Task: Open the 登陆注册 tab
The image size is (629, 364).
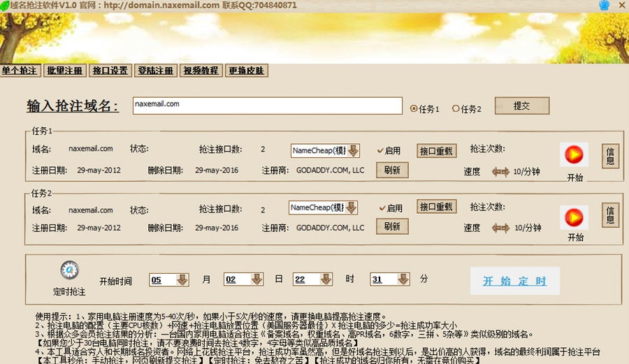Action: (156, 71)
